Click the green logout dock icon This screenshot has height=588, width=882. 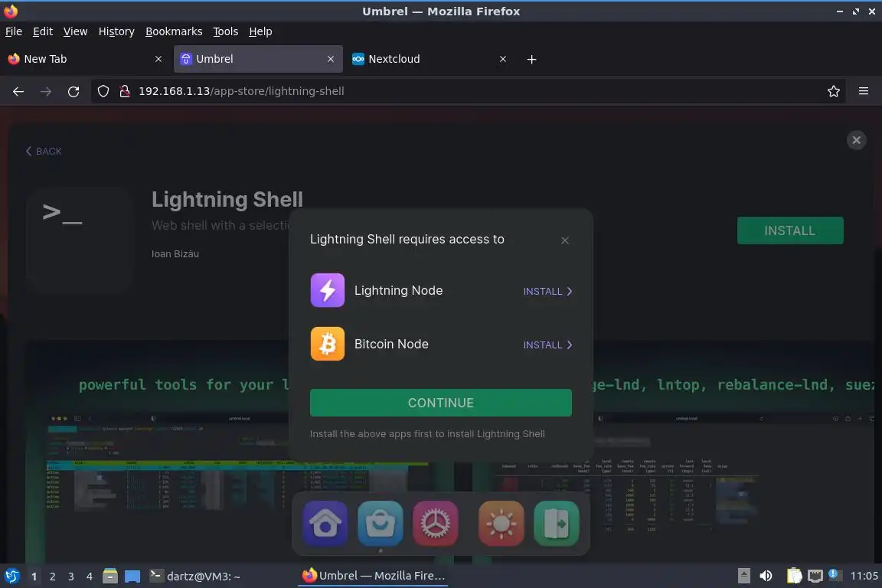(x=557, y=523)
